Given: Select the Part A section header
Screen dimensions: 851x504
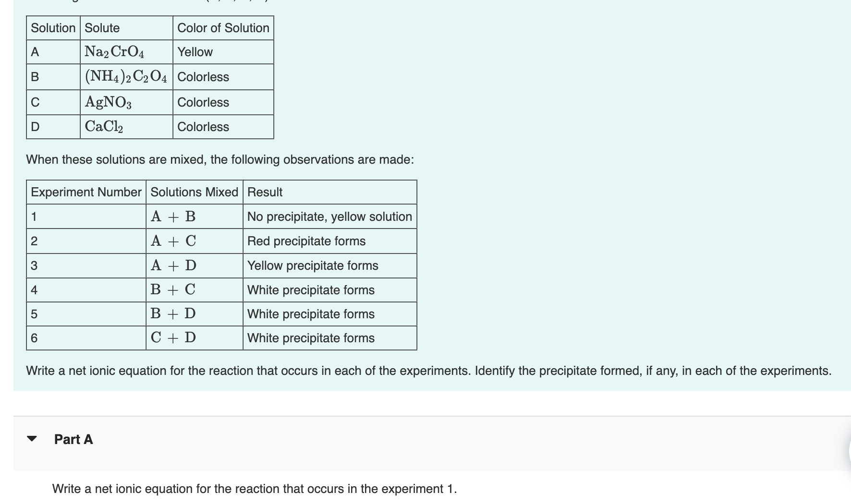Looking at the screenshot, I should pos(73,439).
